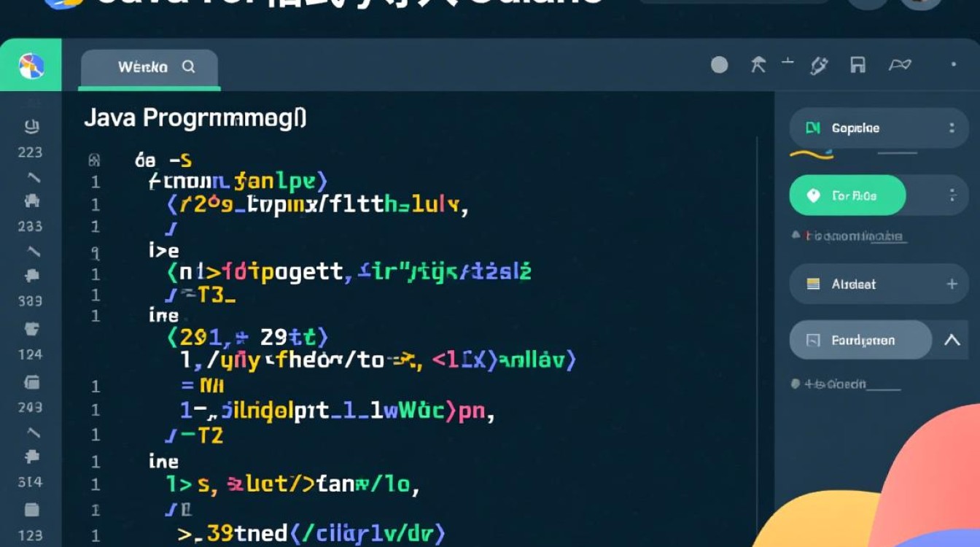Click the Fourdgenen button
980x547 pixels.
[x=860, y=341]
